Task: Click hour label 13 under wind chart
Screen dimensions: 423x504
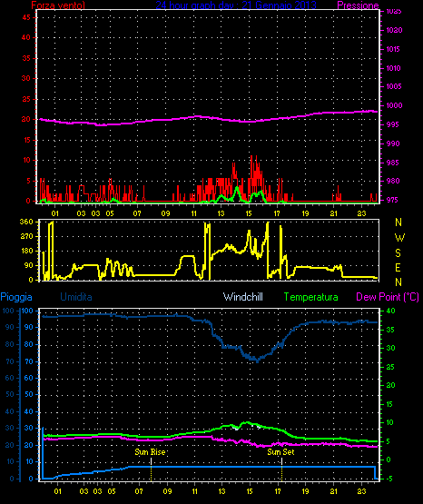Action: (221, 213)
